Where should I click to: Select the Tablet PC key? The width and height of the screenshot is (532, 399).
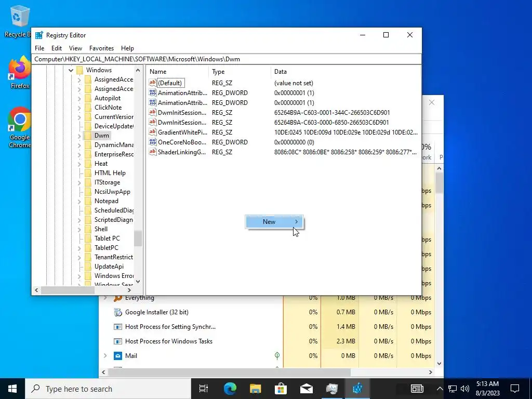107,238
